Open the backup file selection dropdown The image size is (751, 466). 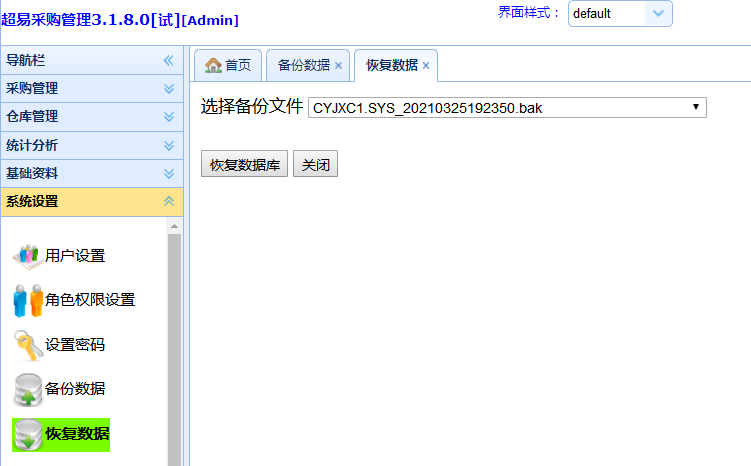click(x=695, y=107)
